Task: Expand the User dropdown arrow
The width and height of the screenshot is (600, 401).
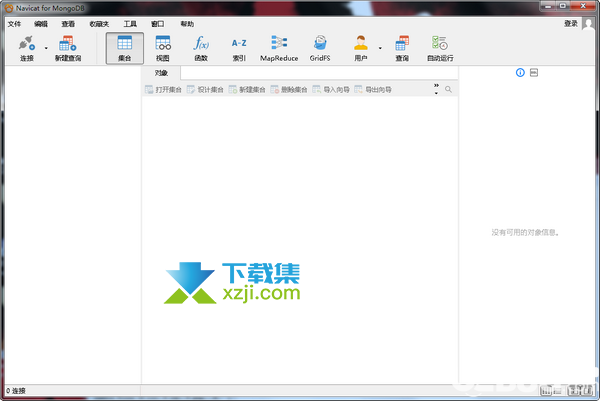Action: click(x=380, y=48)
